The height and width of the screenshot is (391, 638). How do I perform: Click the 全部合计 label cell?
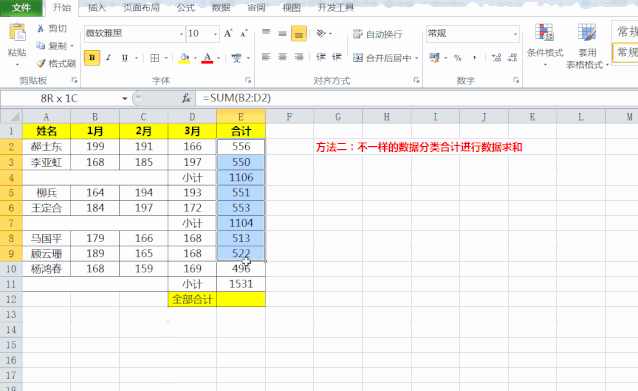pos(192,299)
